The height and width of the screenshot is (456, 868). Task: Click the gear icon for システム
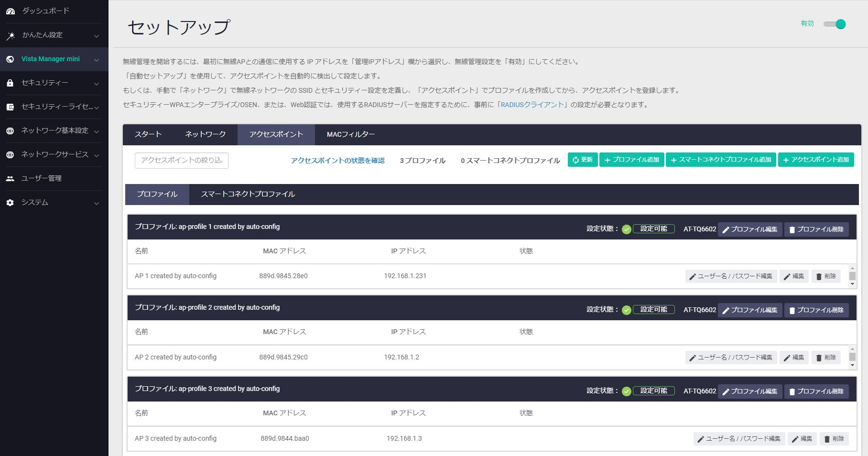pyautogui.click(x=10, y=203)
